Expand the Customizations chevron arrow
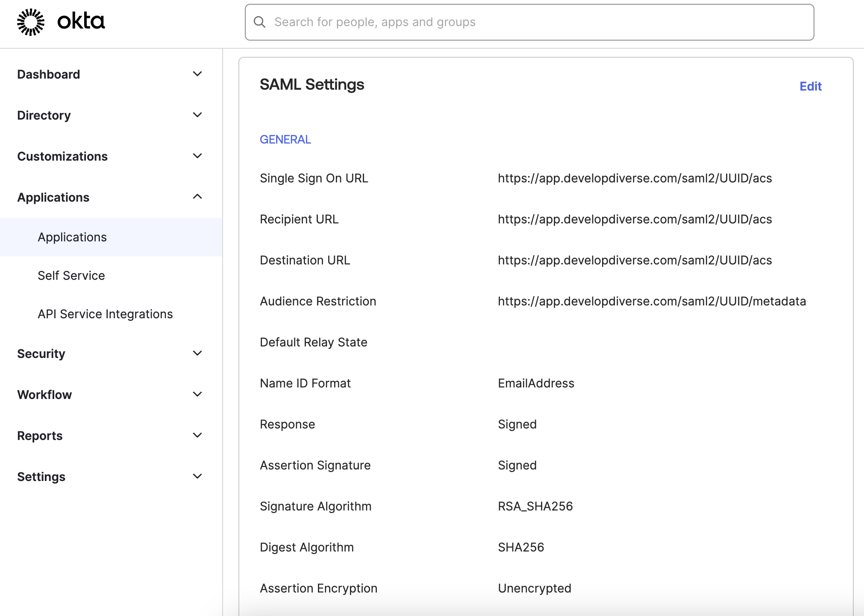The height and width of the screenshot is (616, 864). (197, 156)
